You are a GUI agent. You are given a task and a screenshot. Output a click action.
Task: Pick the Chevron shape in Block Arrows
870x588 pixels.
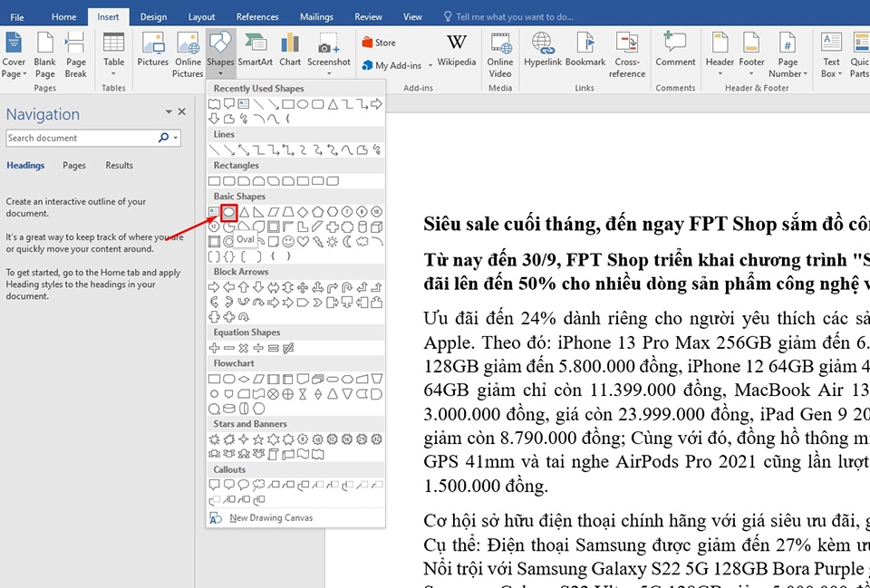coord(317,303)
